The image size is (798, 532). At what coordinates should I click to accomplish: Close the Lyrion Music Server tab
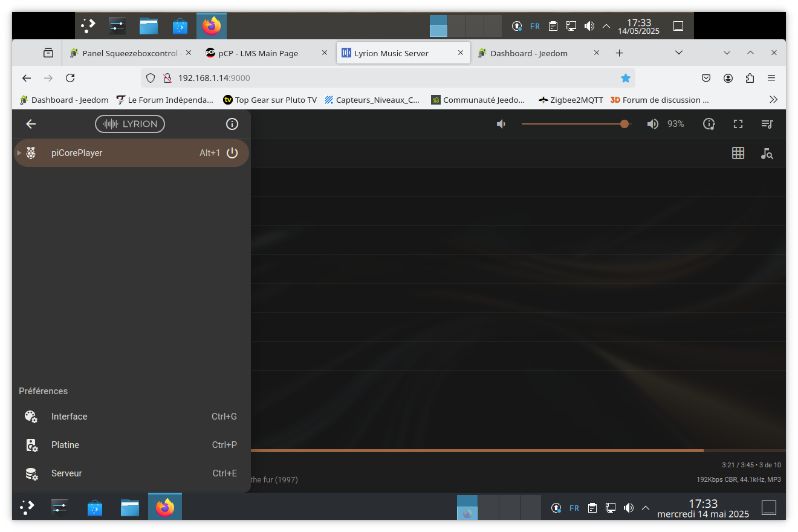(461, 53)
